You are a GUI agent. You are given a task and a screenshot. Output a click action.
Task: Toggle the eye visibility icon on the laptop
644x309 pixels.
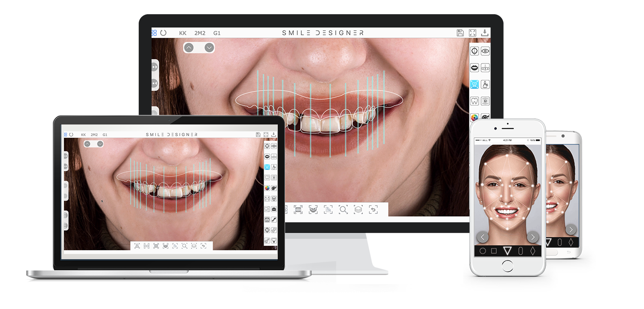point(274,146)
